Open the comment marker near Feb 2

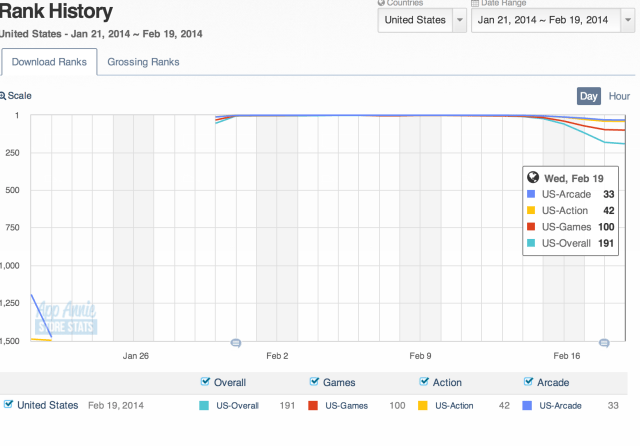coord(236,343)
